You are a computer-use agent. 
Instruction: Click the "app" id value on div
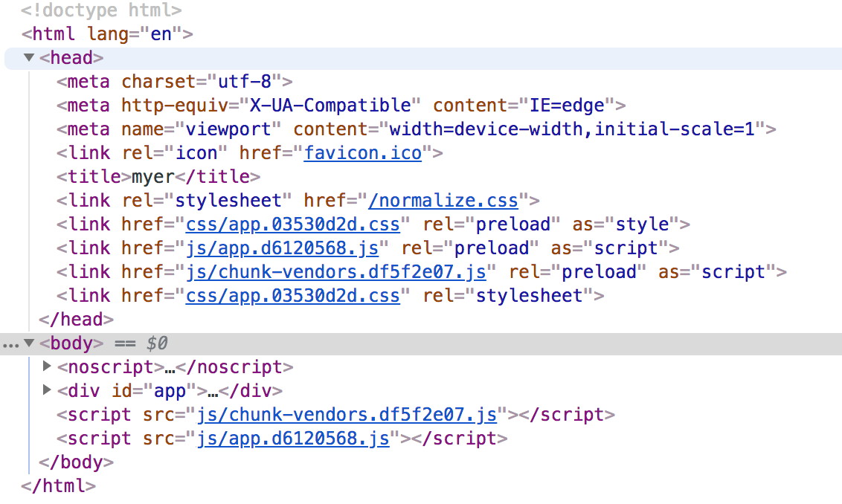(170, 391)
